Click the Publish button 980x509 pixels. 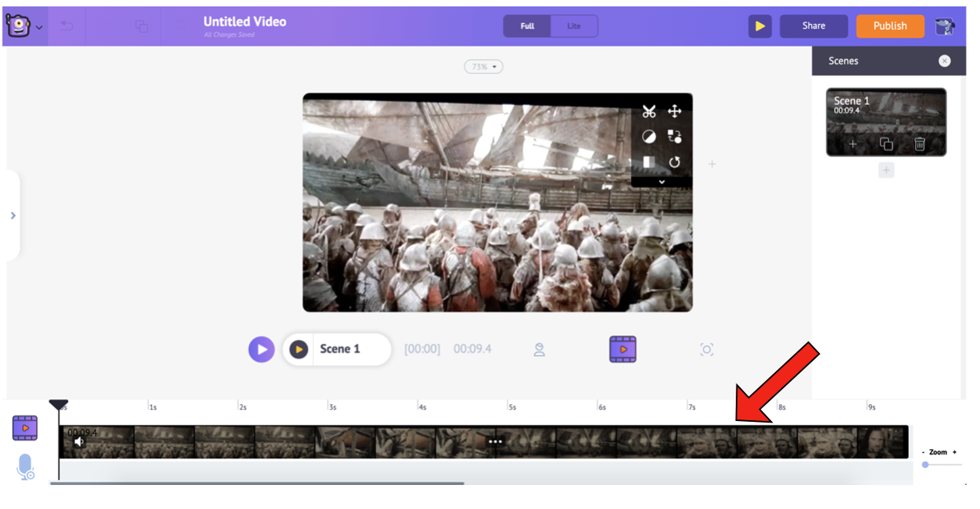click(890, 26)
